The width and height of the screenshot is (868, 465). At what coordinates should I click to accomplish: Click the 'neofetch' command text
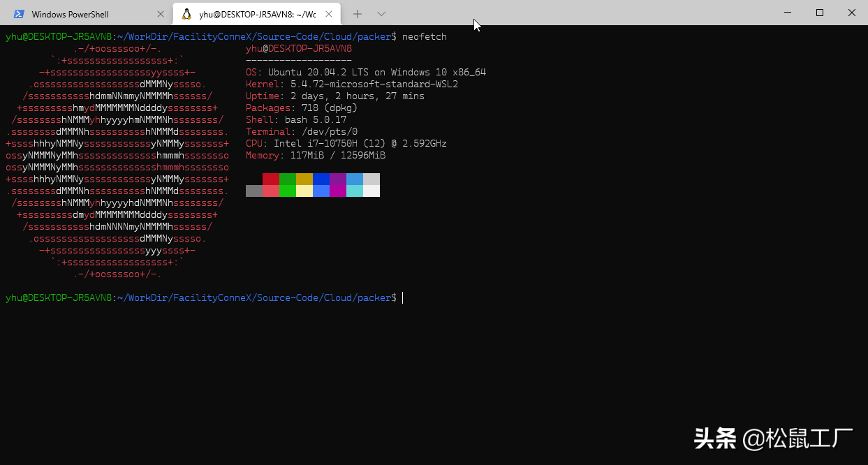click(x=425, y=36)
